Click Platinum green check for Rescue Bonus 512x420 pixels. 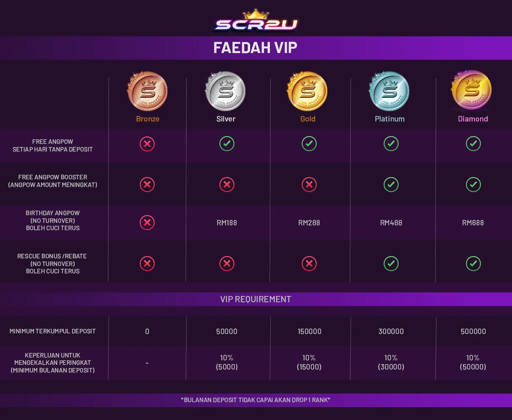(391, 263)
